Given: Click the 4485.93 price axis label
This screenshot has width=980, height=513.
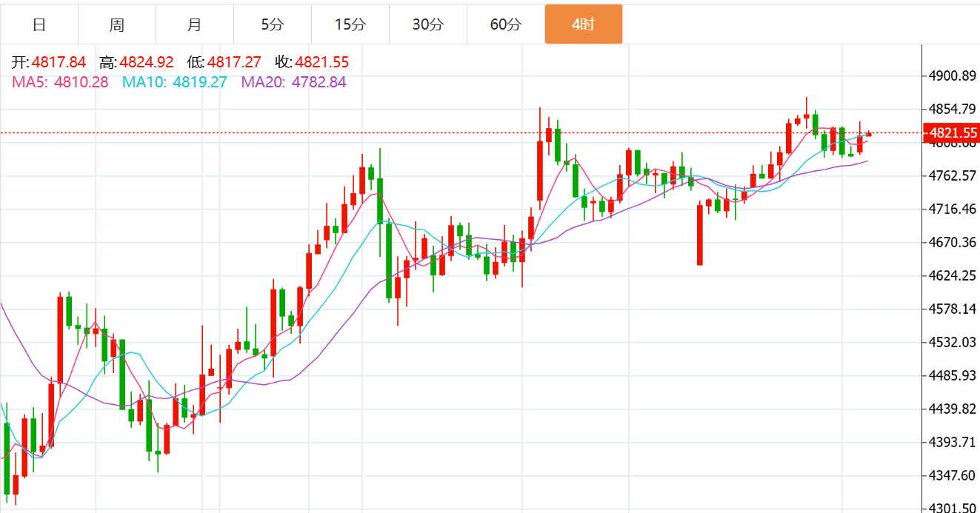Looking at the screenshot, I should [953, 375].
